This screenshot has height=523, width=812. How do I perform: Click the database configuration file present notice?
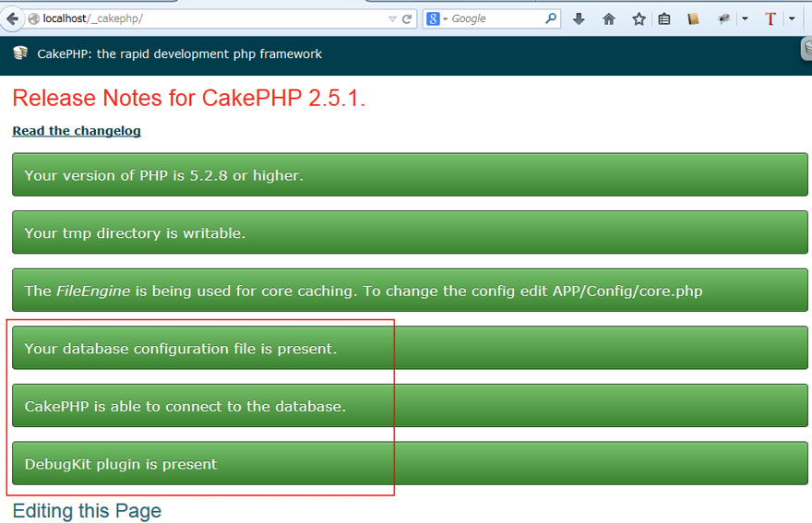[410, 348]
